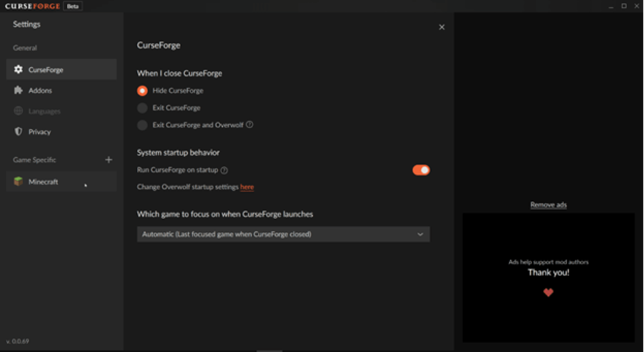
Task: Click the Remove ads link
Action: point(548,205)
